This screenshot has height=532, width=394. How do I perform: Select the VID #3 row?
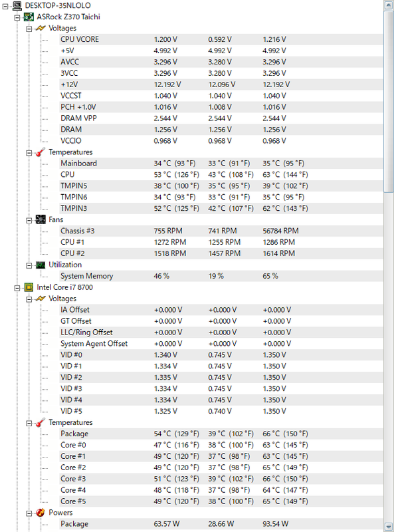pos(221,388)
